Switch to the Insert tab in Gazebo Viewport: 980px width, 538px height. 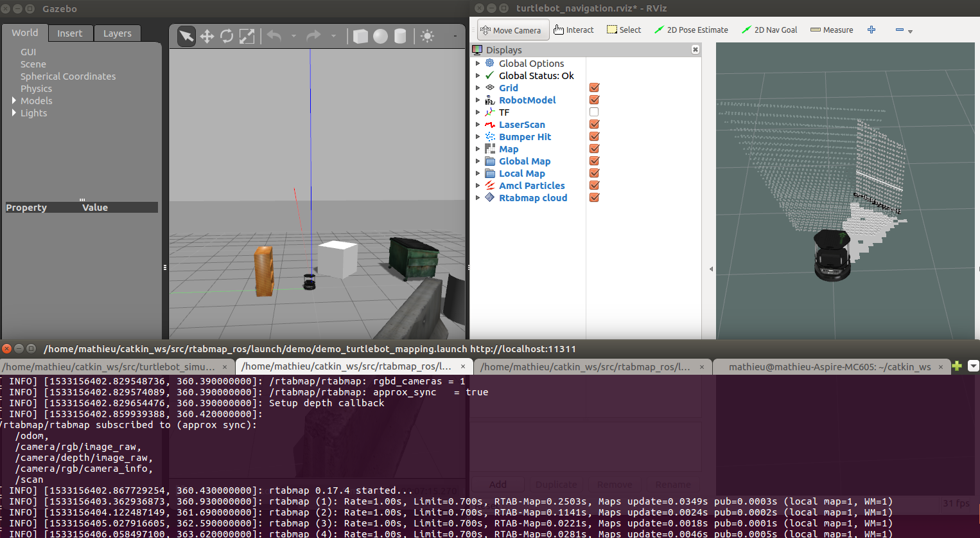[69, 33]
